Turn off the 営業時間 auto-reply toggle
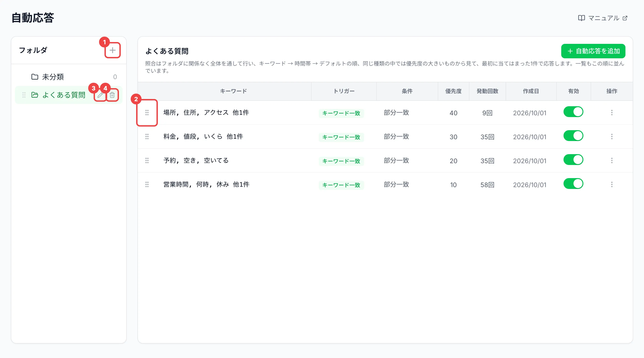 click(x=573, y=184)
